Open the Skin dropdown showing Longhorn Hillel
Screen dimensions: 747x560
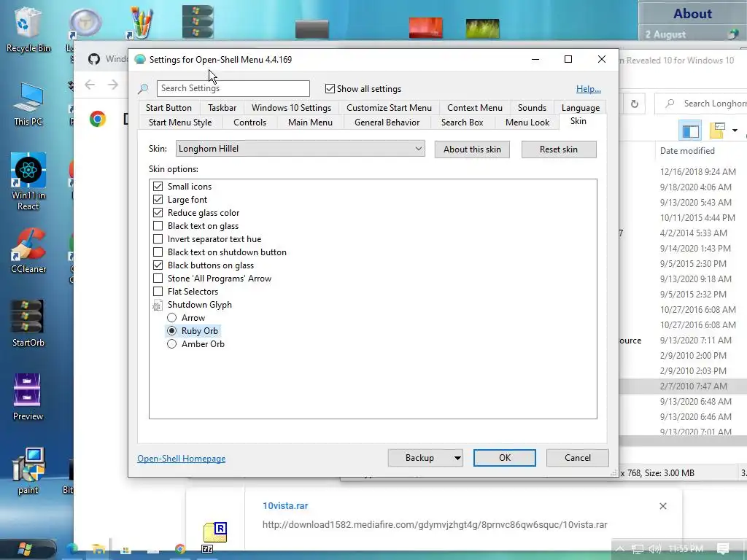pyautogui.click(x=300, y=149)
